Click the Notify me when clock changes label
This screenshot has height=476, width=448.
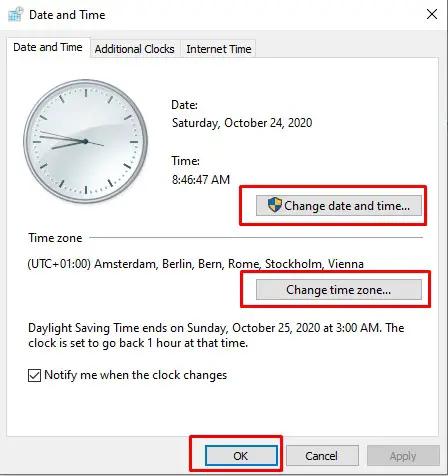click(136, 375)
